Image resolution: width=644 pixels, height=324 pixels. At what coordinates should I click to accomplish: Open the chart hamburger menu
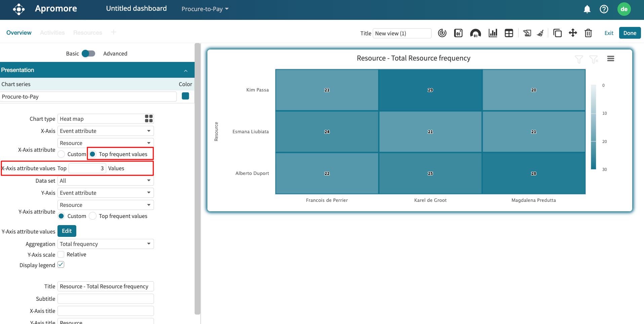point(611,59)
